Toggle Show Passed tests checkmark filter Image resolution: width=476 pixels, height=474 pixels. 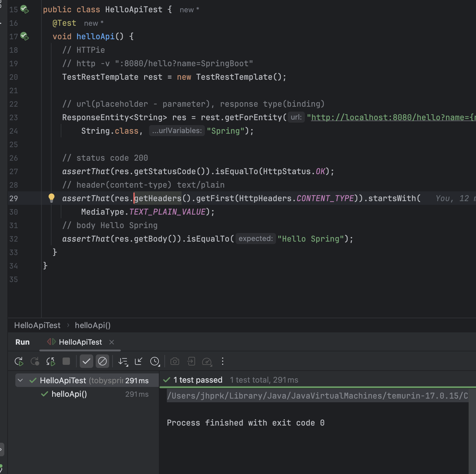[86, 361]
